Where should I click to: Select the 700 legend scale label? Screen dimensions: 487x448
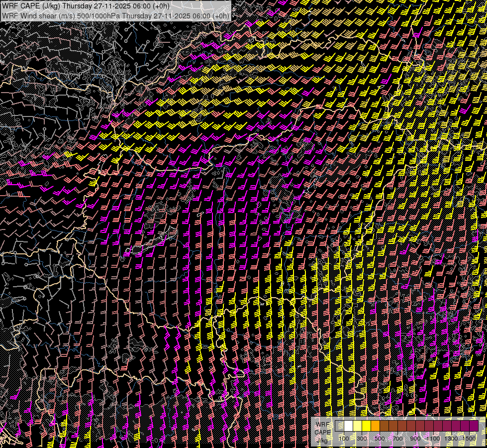tap(397, 439)
